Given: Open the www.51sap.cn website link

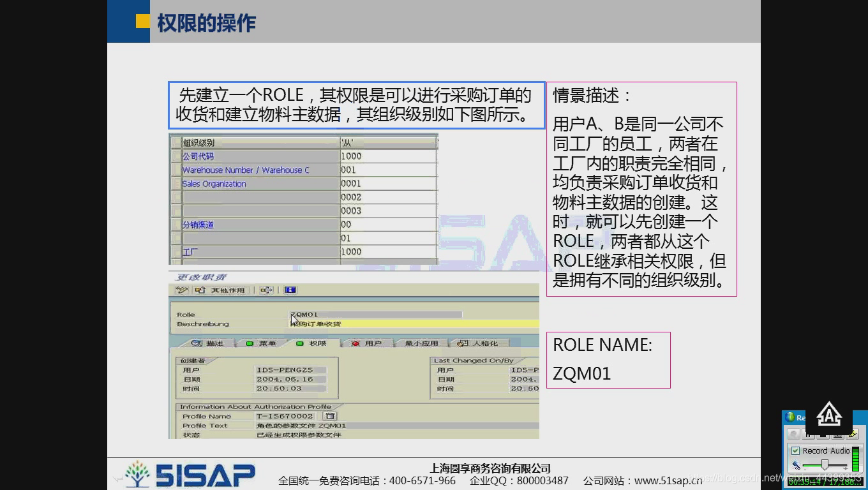Looking at the screenshot, I should [668, 480].
